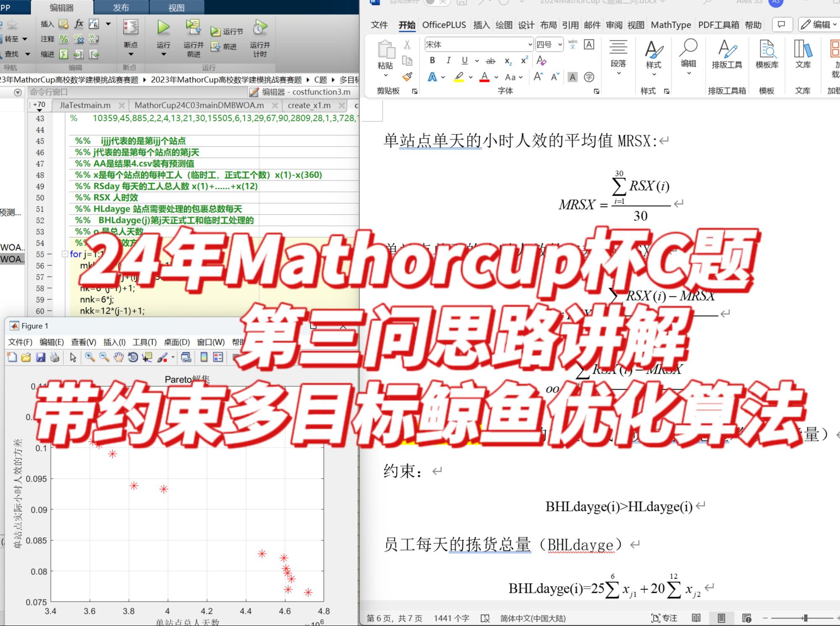
Task: Toggle Italic formatting in Word
Action: point(448,61)
